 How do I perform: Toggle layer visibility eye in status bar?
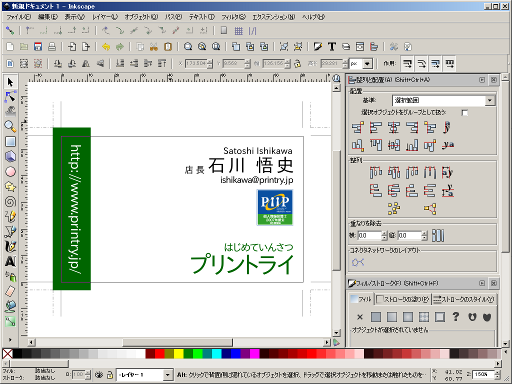99,375
